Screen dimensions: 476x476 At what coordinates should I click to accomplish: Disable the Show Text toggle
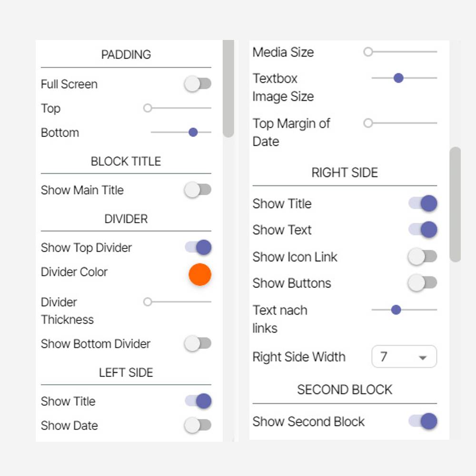tap(423, 230)
